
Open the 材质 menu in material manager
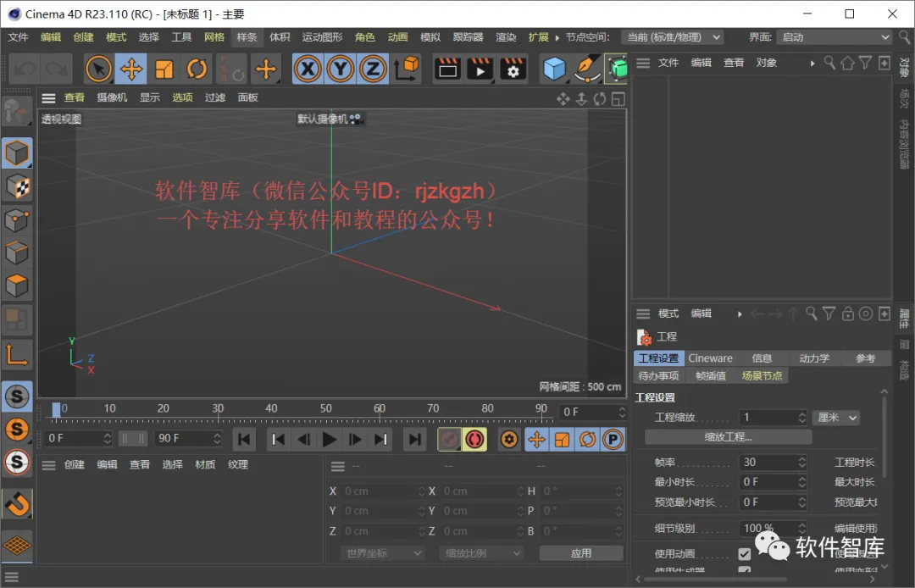click(205, 465)
